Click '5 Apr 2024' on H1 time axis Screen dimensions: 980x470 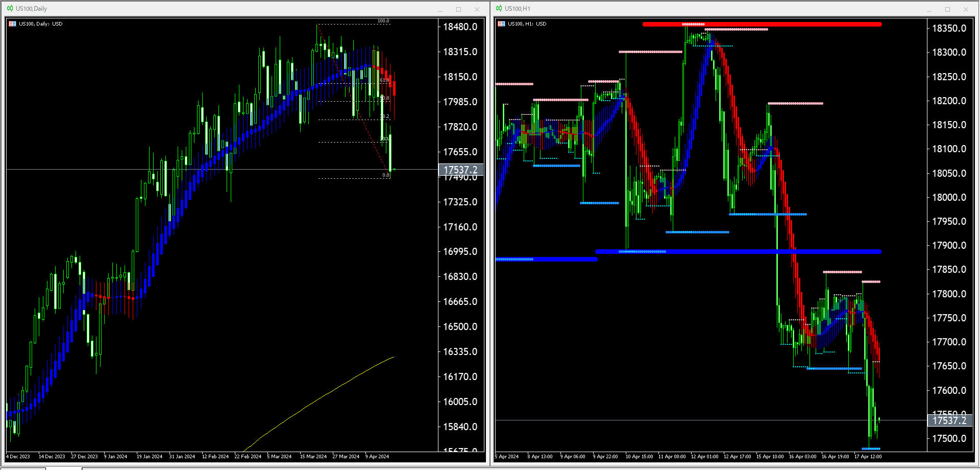[x=507, y=457]
